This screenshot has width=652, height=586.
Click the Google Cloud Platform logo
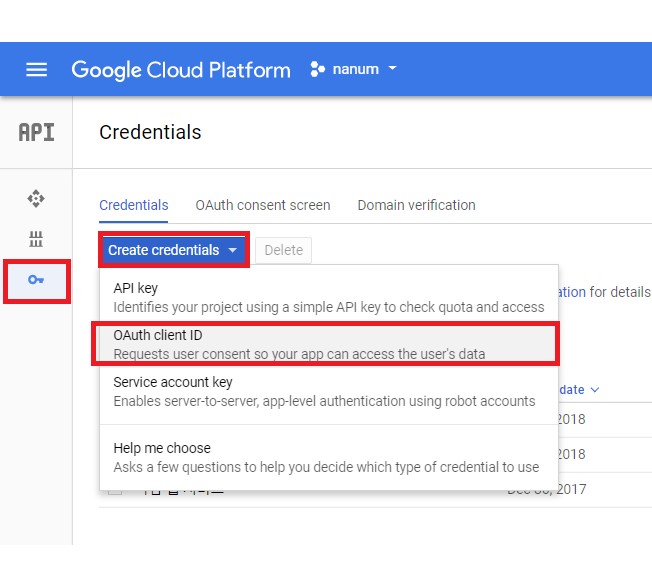click(x=181, y=70)
